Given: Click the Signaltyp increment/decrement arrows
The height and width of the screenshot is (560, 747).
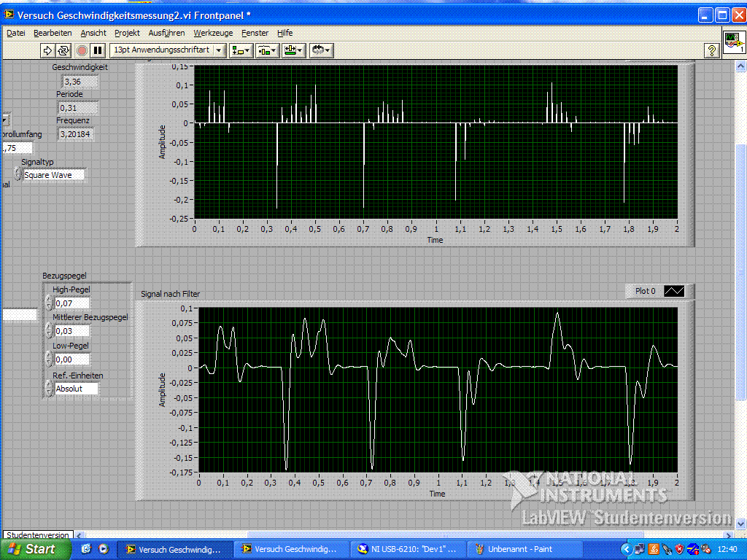Looking at the screenshot, I should pyautogui.click(x=18, y=174).
